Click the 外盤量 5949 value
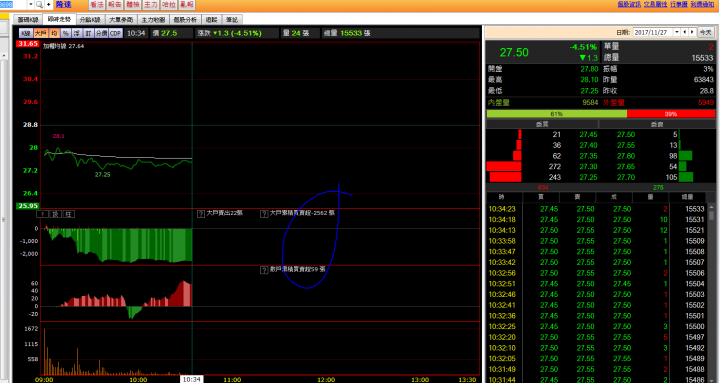Viewport: 720px width, 383px height. (x=706, y=102)
